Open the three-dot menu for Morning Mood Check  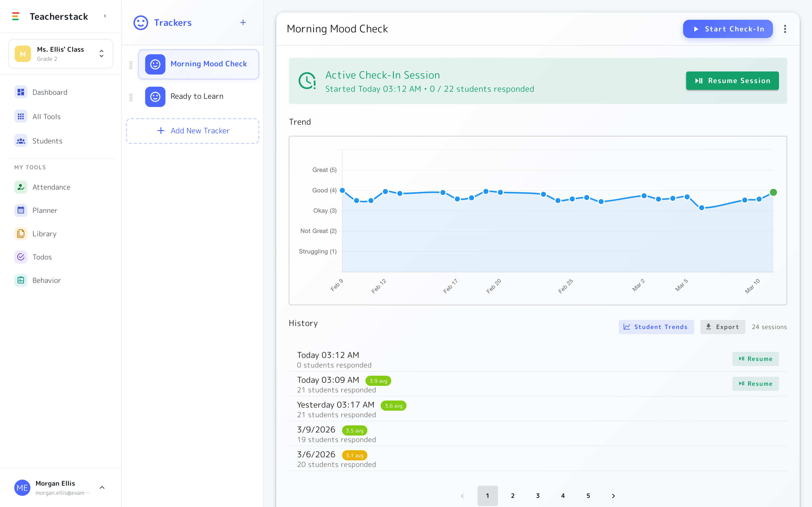click(785, 29)
